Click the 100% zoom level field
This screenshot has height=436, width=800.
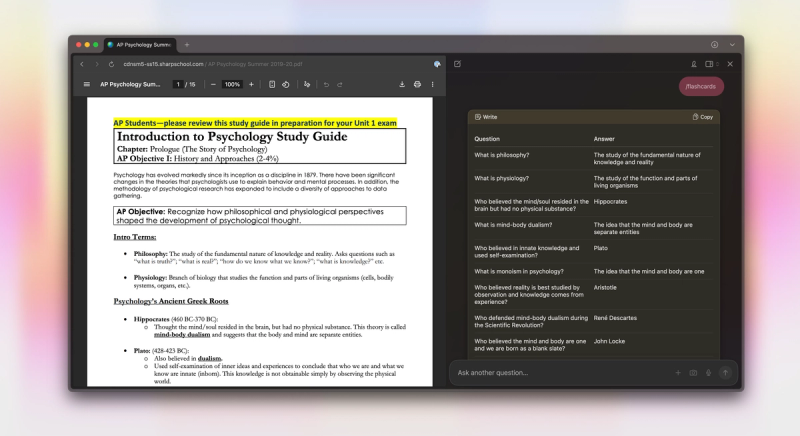[232, 85]
